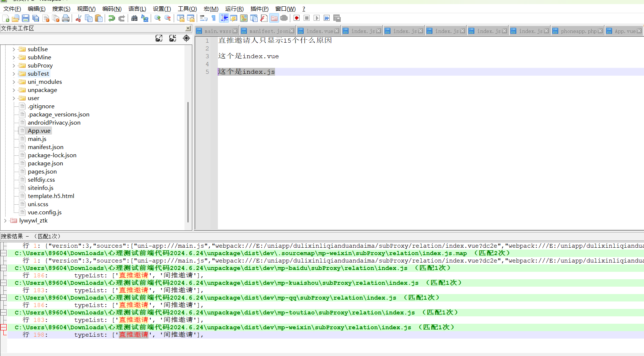Start macro recording with red dot icon
The height and width of the screenshot is (356, 644).
(297, 18)
